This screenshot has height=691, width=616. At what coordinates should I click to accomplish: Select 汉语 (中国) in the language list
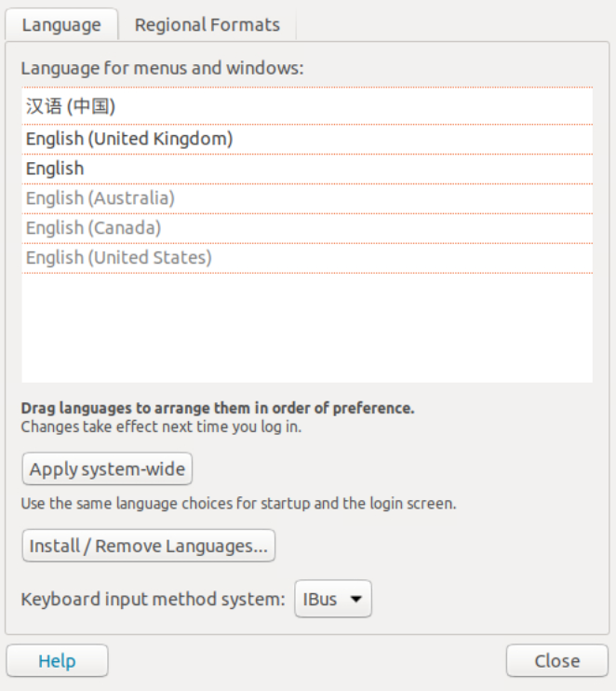[71, 106]
